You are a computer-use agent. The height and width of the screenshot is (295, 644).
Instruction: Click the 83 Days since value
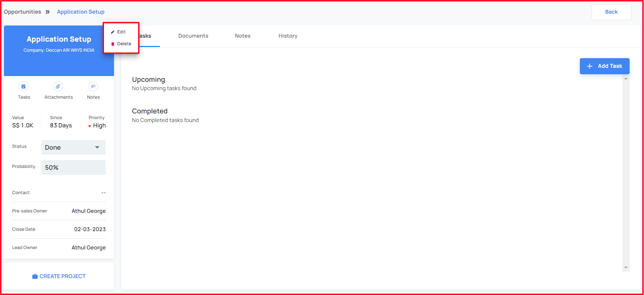[61, 126]
